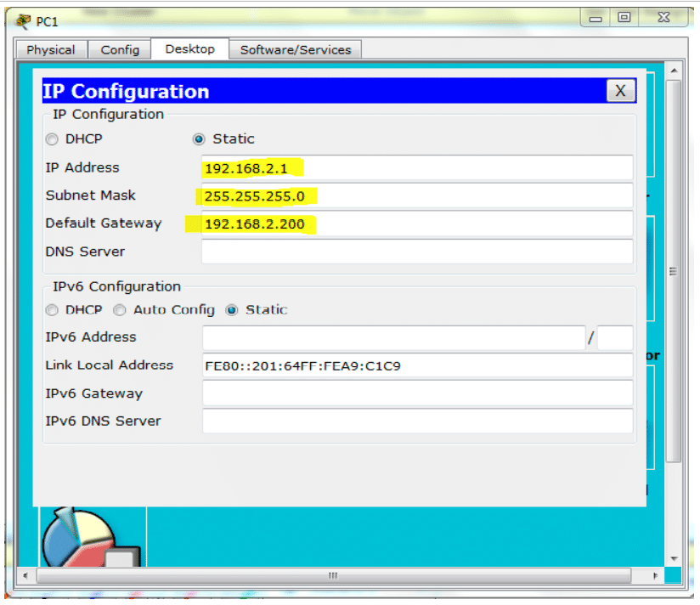This screenshot has width=700, height=605.
Task: Close the PC1 window
Action: (663, 18)
